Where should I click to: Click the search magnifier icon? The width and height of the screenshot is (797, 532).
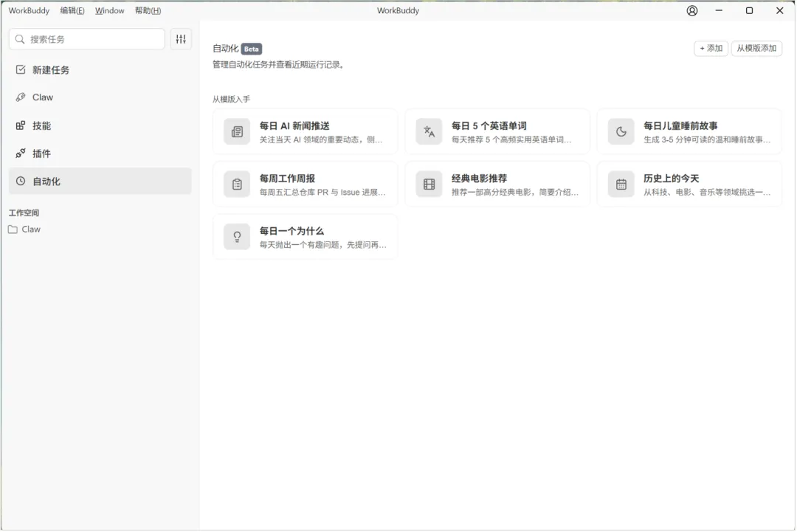coord(20,39)
